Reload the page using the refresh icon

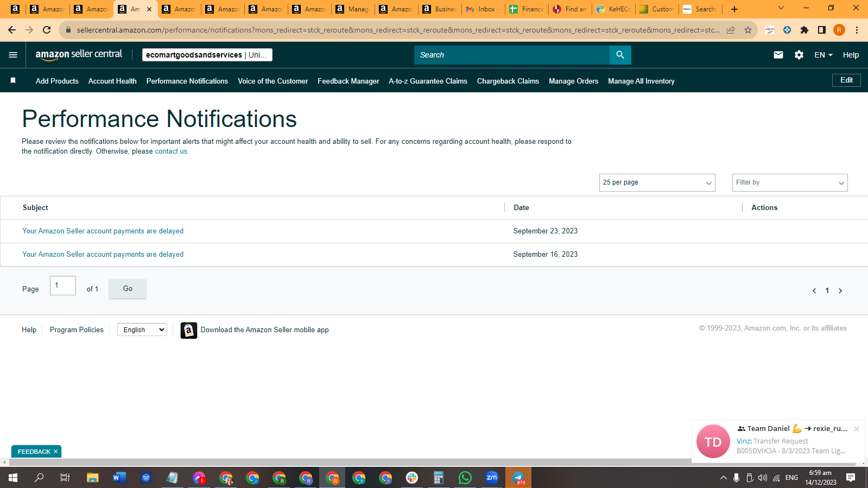pyautogui.click(x=47, y=30)
